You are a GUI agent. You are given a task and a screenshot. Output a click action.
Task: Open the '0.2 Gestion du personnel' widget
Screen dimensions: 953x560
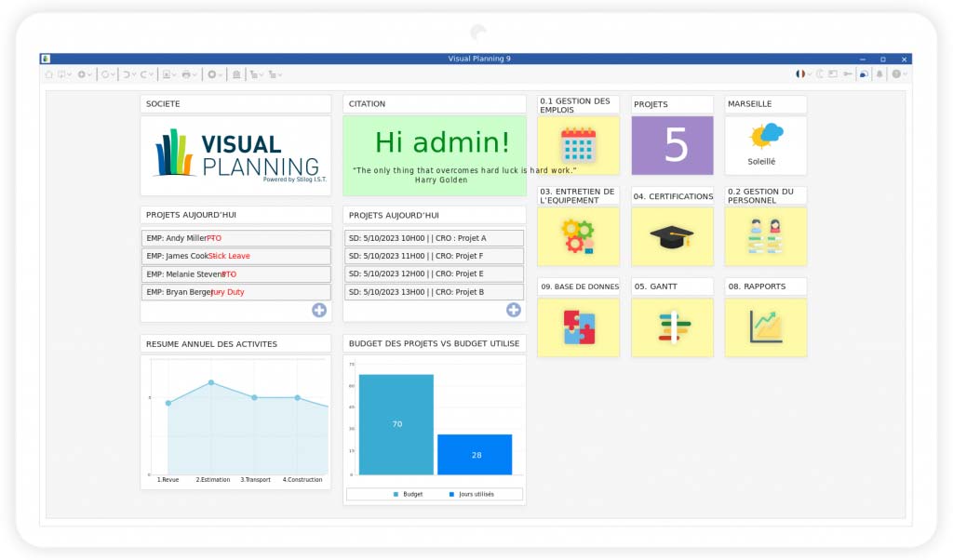(x=765, y=236)
